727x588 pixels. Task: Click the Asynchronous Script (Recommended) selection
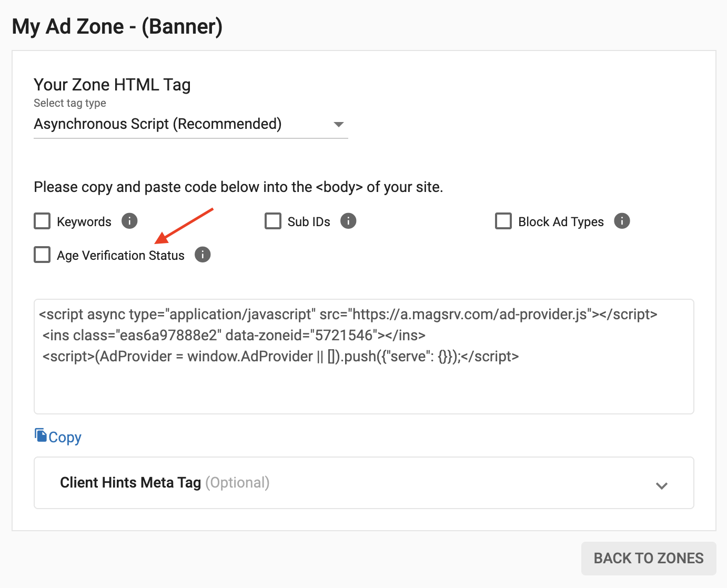coord(158,124)
